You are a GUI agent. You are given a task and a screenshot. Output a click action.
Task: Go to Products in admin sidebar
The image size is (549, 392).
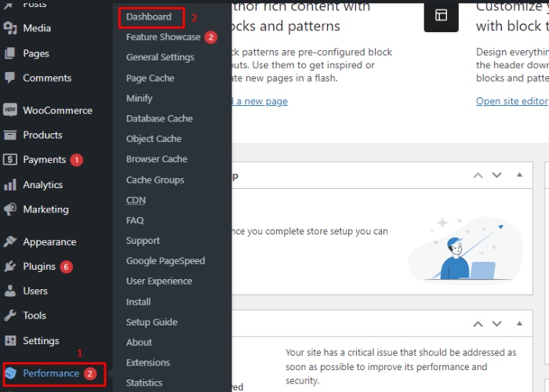(x=42, y=135)
